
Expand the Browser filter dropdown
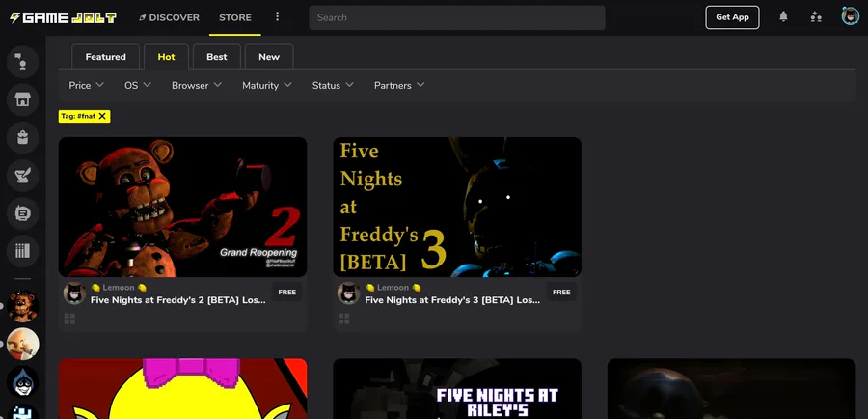pos(197,85)
